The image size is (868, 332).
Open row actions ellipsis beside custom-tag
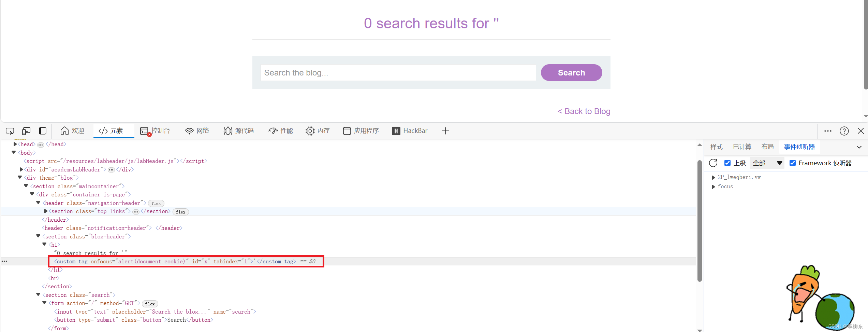(4, 261)
